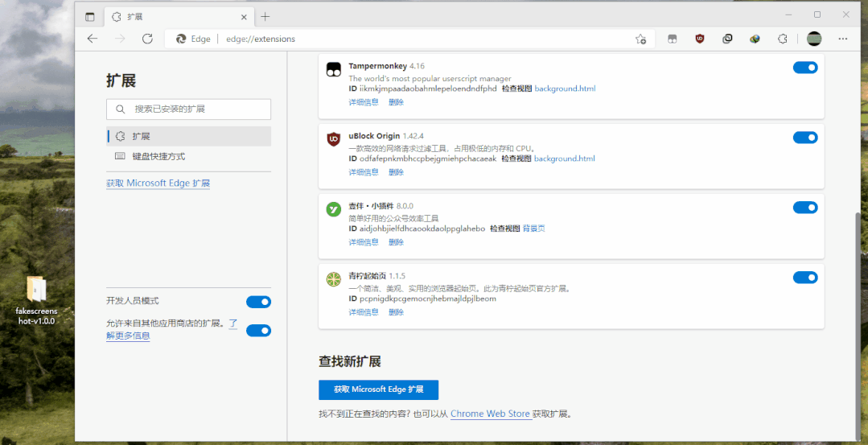The image size is (868, 445).
Task: Click the Extensions puzzle-piece icon in the toolbar
Action: click(x=782, y=39)
